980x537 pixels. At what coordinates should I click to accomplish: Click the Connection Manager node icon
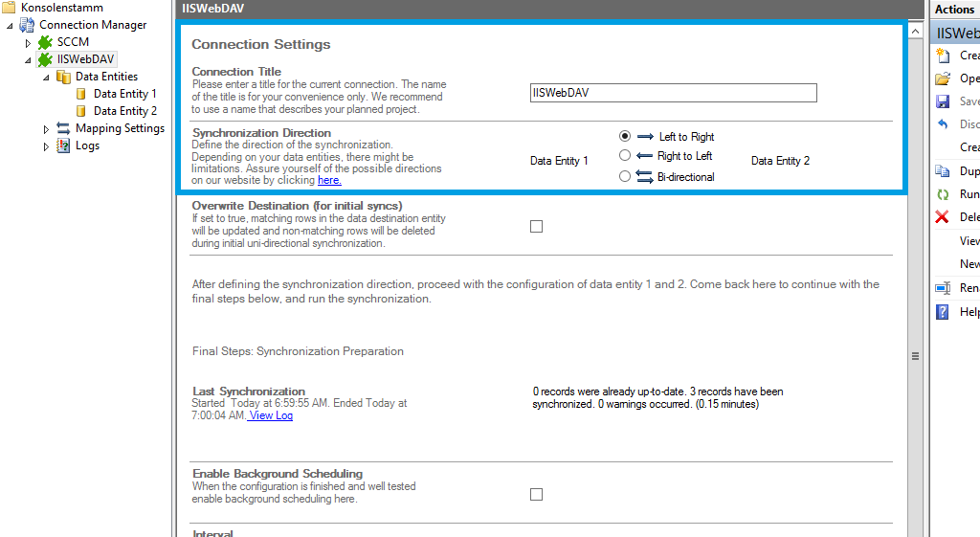point(28,25)
